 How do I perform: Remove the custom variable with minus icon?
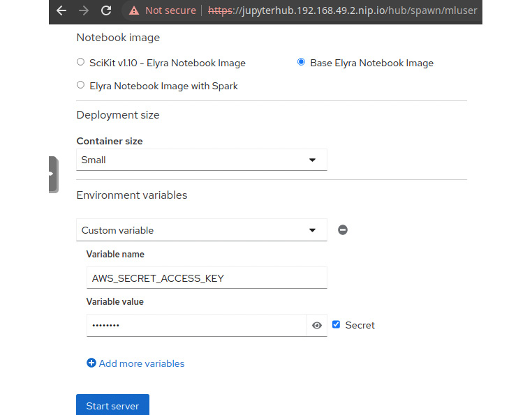pyautogui.click(x=343, y=230)
